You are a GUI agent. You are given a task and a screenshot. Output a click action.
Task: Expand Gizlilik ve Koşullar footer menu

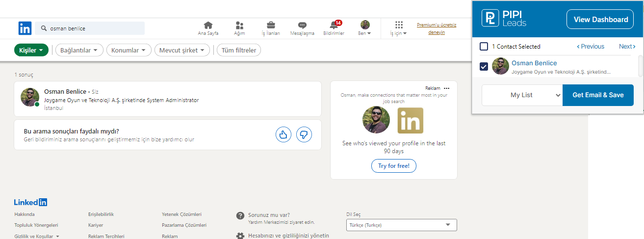point(37,236)
